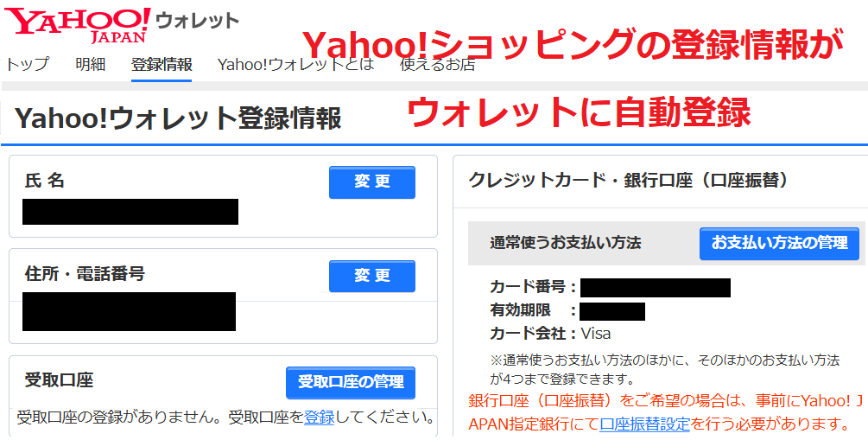The height and width of the screenshot is (440, 868).
Task: Click the カード会社 Visa text
Action: [550, 334]
